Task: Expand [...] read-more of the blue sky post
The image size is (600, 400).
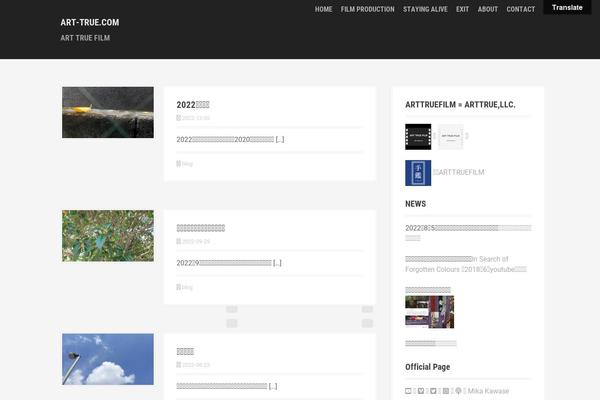Action: click(273, 386)
